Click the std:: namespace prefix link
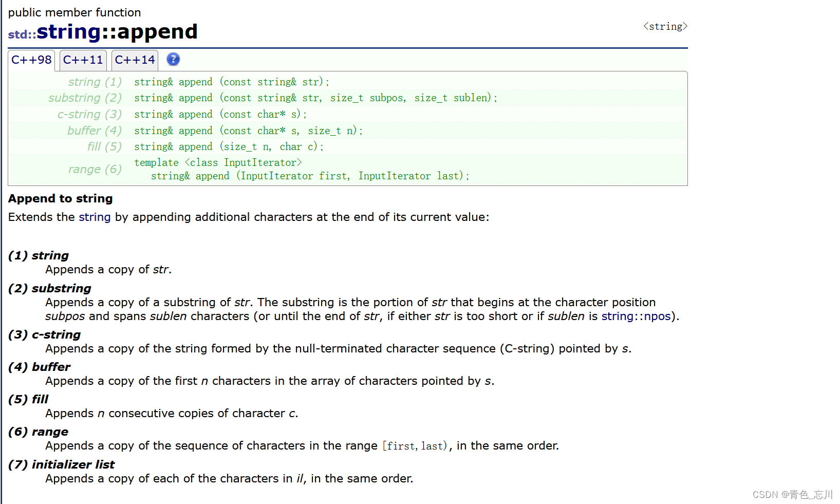 [22, 34]
